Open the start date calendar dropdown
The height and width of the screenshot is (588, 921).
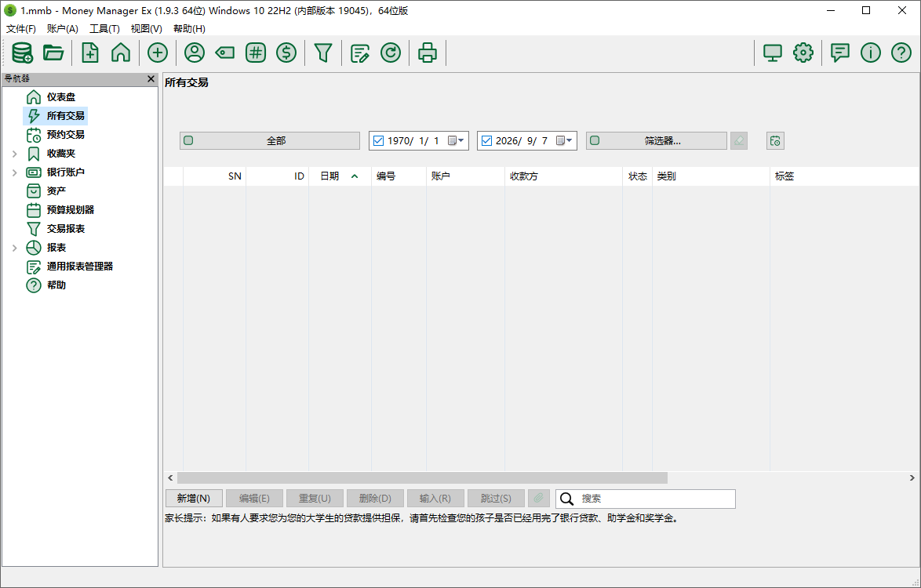[x=457, y=141]
